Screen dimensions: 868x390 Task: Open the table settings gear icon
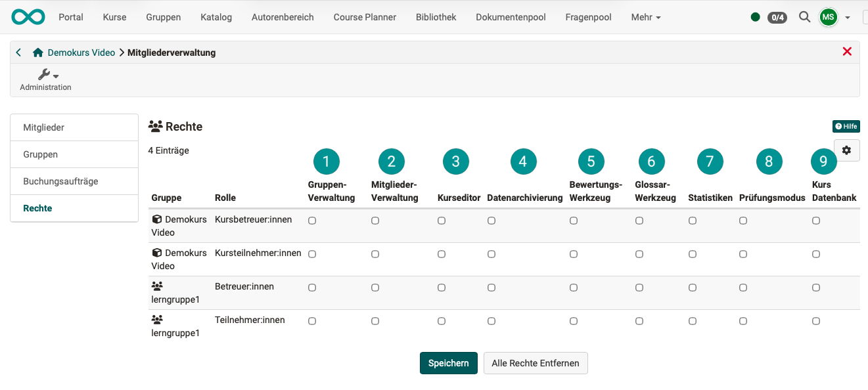point(847,150)
